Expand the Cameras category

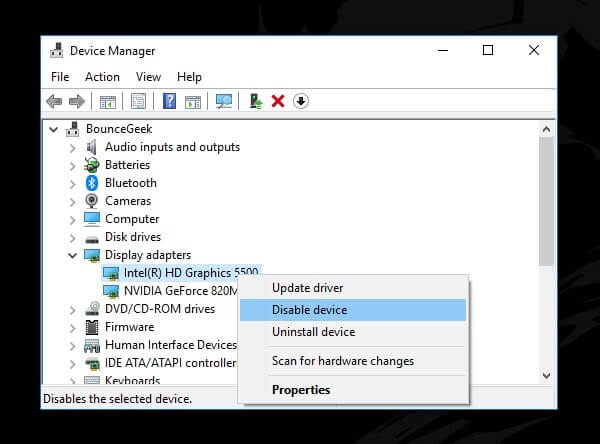[73, 202]
